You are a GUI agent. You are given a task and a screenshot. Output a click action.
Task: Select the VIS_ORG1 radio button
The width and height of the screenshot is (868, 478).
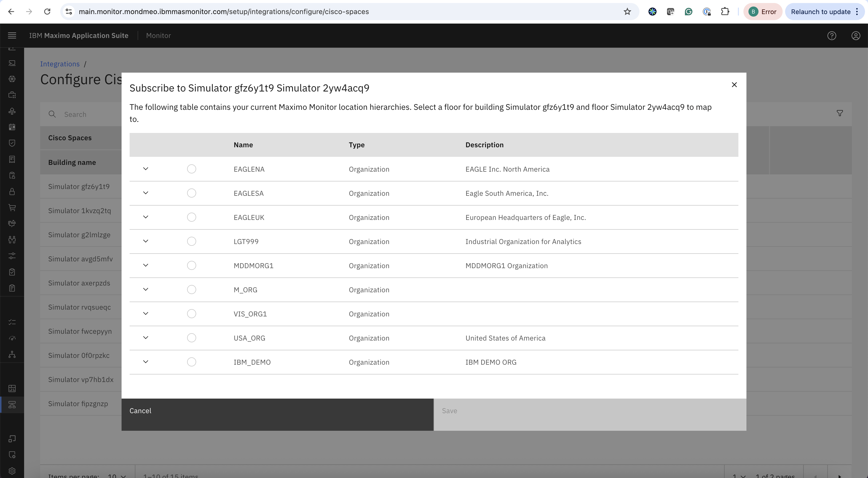pyautogui.click(x=191, y=314)
